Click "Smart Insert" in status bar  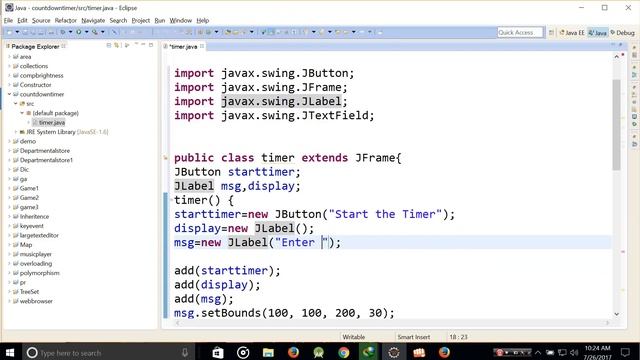[x=413, y=337]
